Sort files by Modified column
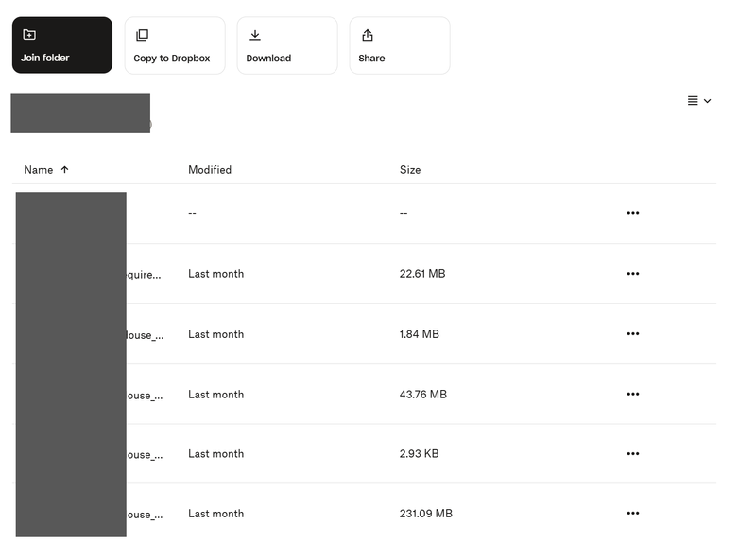The width and height of the screenshot is (756, 541). point(210,170)
